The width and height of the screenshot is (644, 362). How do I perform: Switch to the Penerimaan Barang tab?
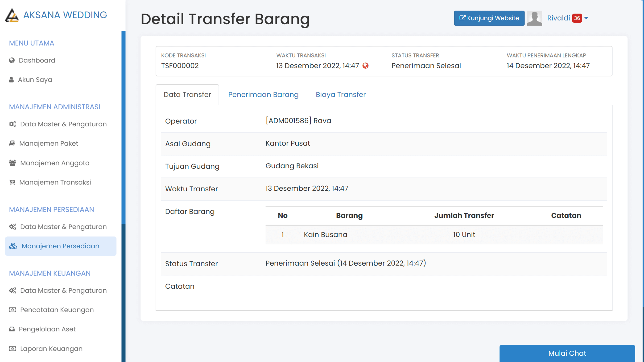click(x=263, y=95)
